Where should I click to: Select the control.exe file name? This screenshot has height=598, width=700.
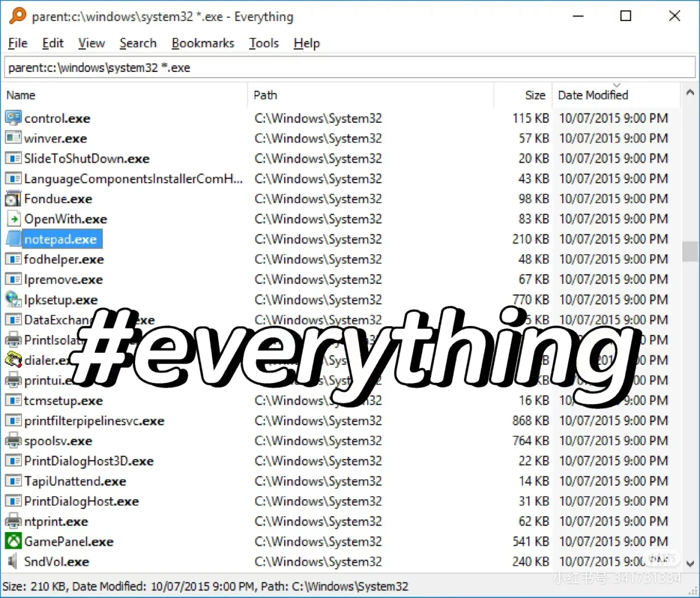(x=57, y=118)
